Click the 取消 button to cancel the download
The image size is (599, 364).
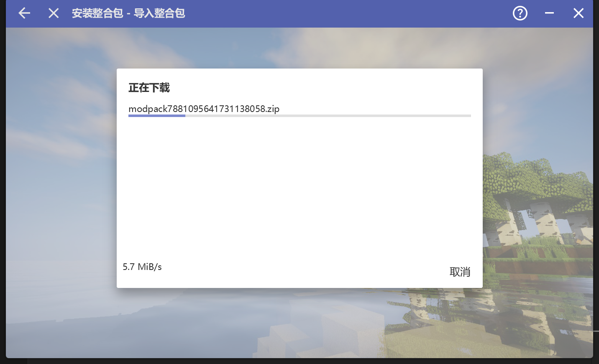point(460,272)
